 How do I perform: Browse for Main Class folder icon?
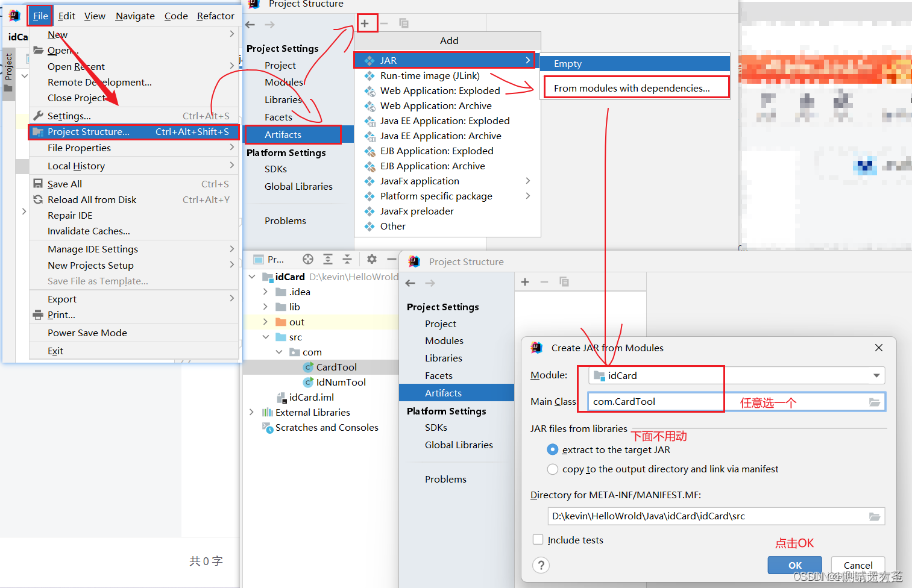(x=875, y=402)
